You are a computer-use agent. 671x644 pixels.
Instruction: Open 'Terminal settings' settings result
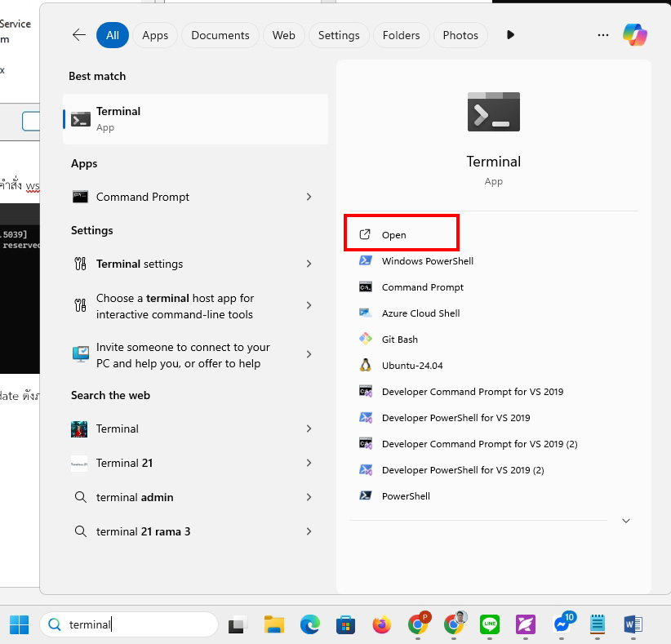pyautogui.click(x=196, y=264)
